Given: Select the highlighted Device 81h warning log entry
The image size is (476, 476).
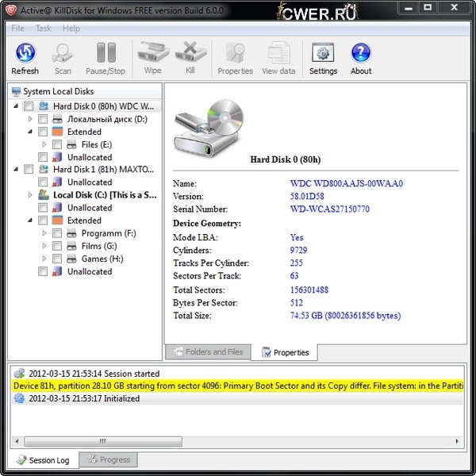Looking at the screenshot, I should tap(238, 386).
